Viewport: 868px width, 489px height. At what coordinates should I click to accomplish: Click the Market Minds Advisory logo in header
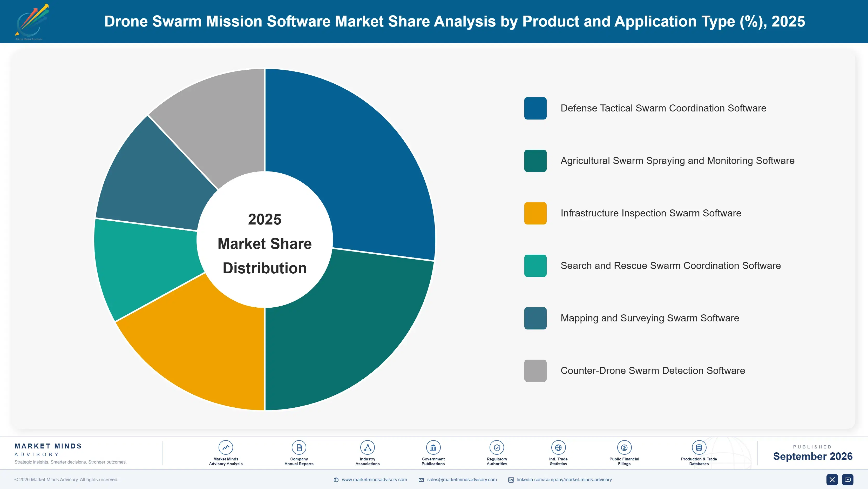(x=32, y=22)
